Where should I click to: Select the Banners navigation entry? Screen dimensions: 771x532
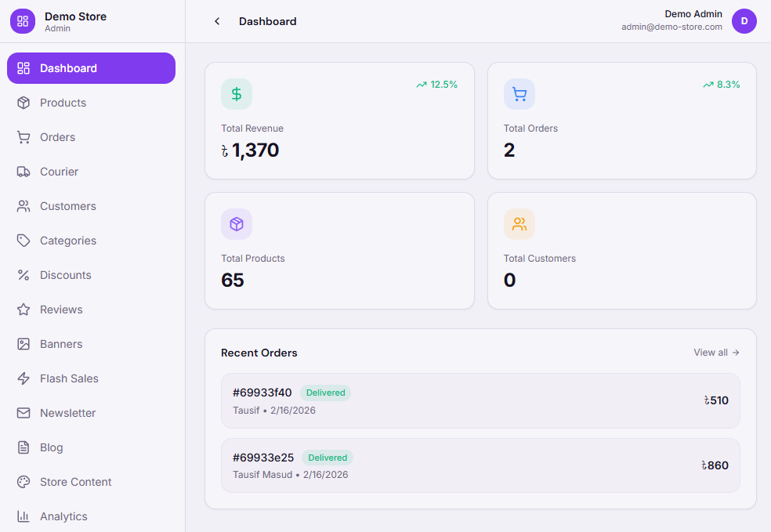tap(61, 344)
